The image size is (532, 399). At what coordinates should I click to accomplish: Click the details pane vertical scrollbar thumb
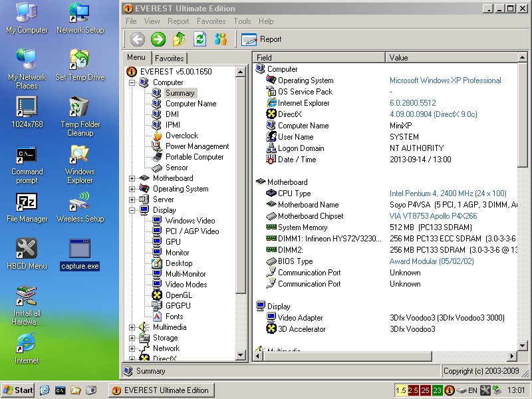(522, 114)
